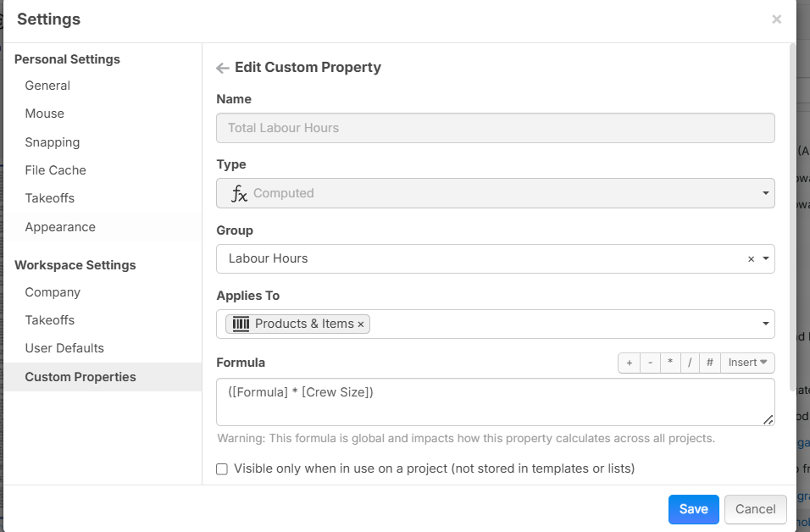Image resolution: width=810 pixels, height=532 pixels.
Task: Open the formula Insert menu
Action: 747,363
